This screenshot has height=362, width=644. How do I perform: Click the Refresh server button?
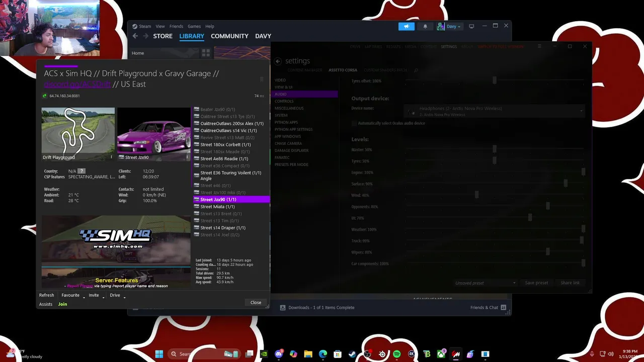click(x=46, y=295)
